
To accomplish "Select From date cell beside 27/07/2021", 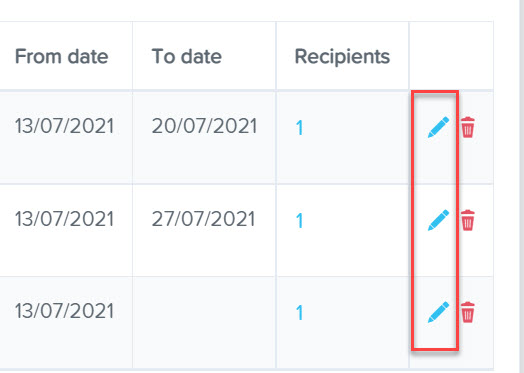I will tap(66, 230).
